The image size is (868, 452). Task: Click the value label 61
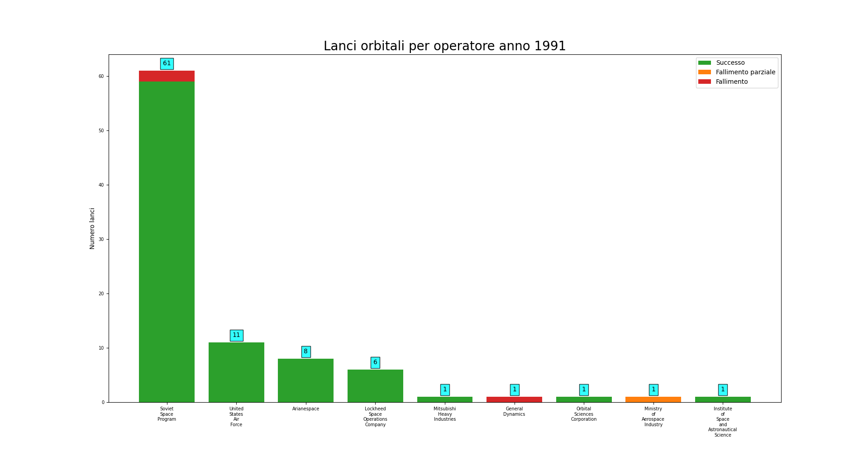click(x=167, y=64)
